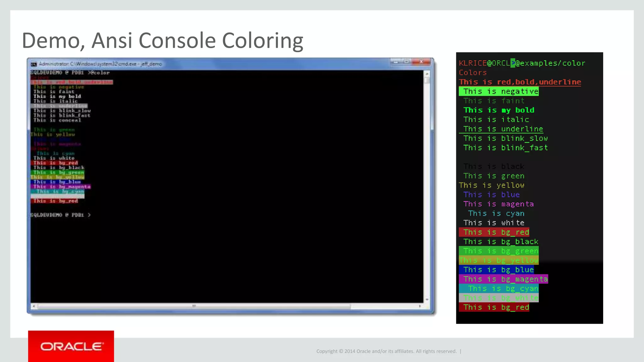644x362 pixels.
Task: Click the horizontal scrollbar thumb in cmd window
Action: 194,306
